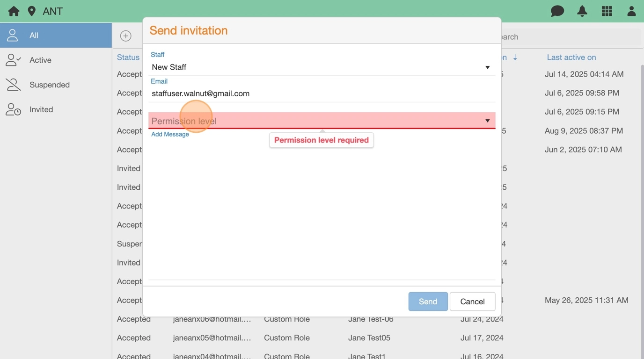This screenshot has width=644, height=359.
Task: Open the chat messages icon
Action: [x=557, y=11]
